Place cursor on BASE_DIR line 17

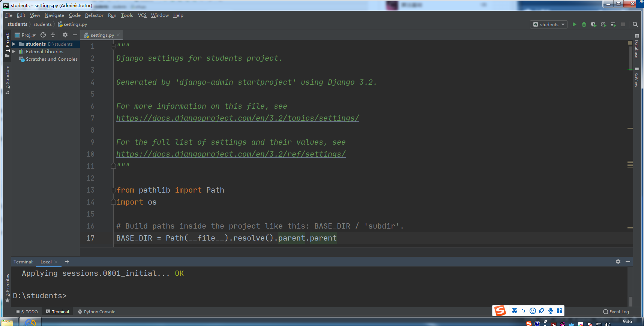(x=227, y=238)
